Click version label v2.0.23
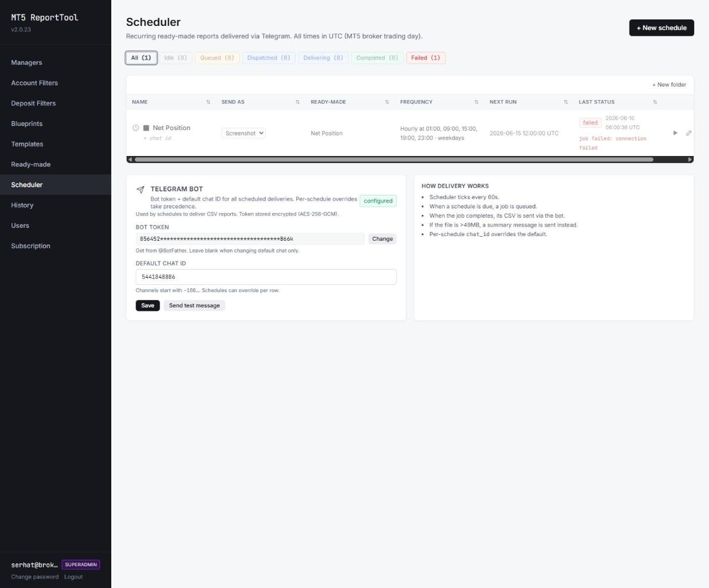The height and width of the screenshot is (588, 709). (x=21, y=29)
